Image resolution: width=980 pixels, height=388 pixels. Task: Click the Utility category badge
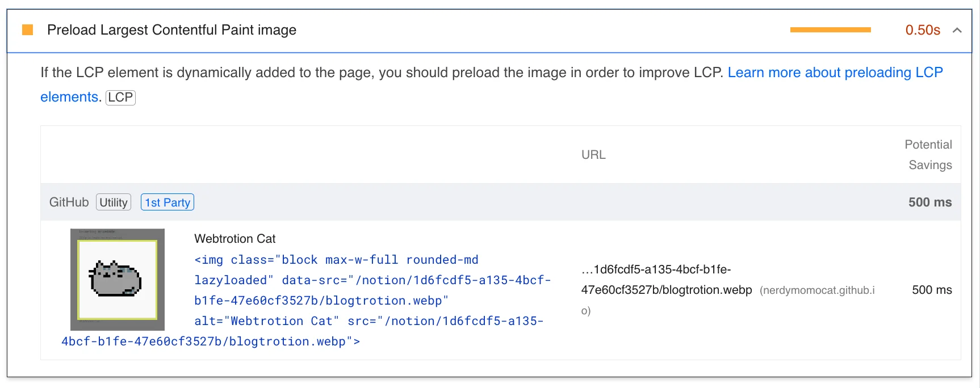(114, 203)
